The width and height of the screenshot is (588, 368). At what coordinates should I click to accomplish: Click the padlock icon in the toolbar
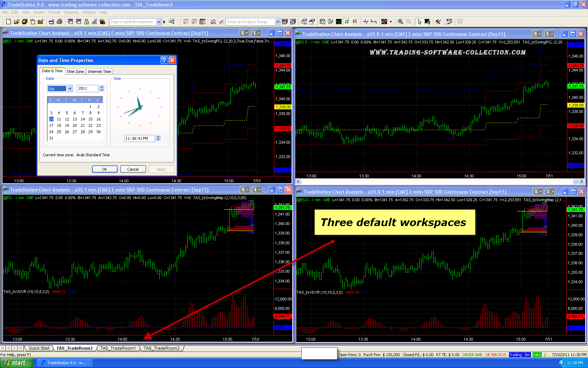(86, 22)
